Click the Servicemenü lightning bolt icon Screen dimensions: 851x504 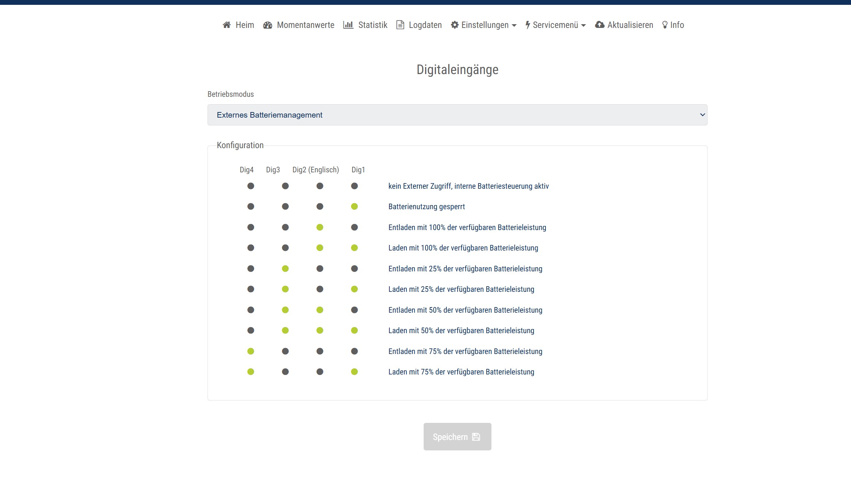coord(528,25)
